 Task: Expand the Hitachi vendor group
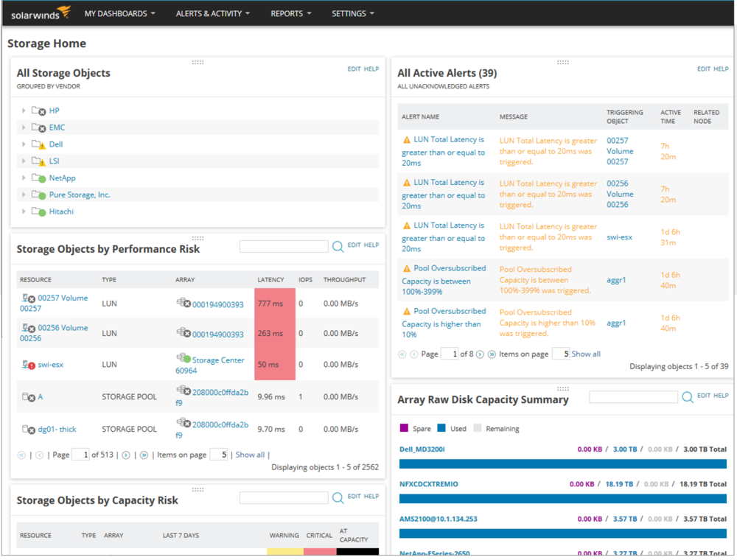pos(24,212)
